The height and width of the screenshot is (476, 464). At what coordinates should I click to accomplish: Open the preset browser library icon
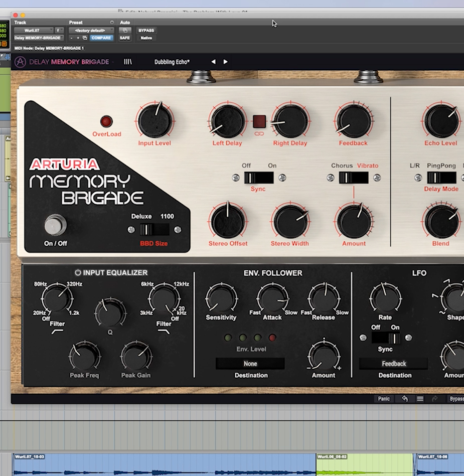click(128, 62)
